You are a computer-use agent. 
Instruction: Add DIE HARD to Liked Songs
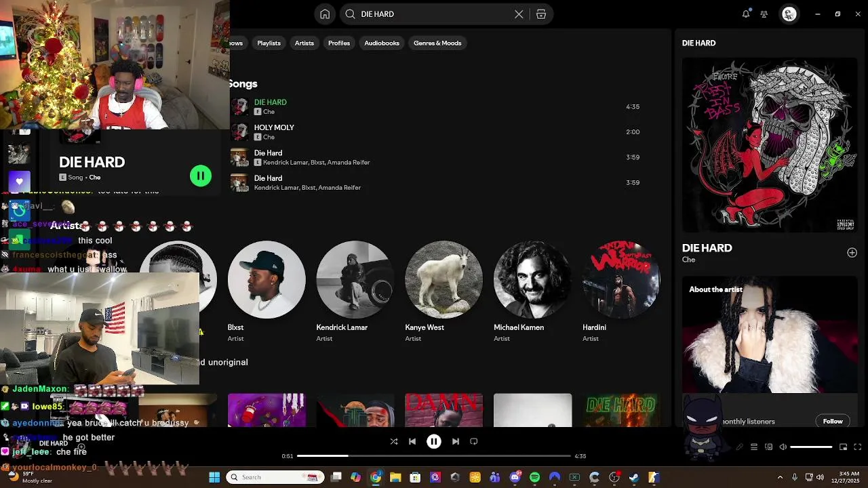click(852, 253)
